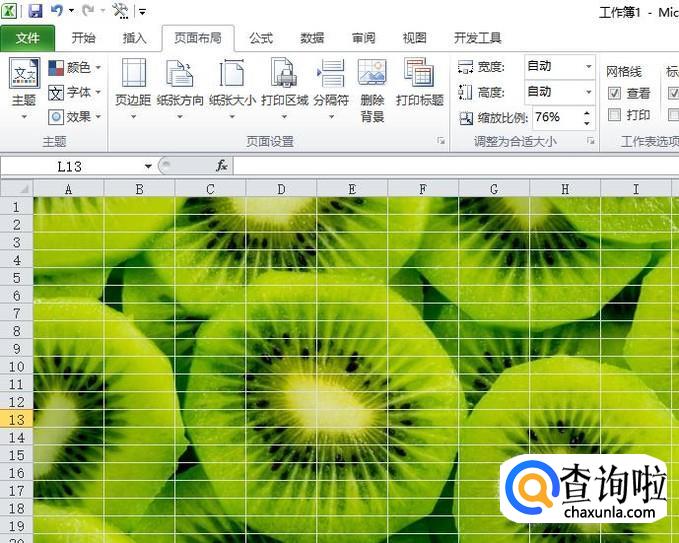Toggle the 网格线 打印 checkbox
This screenshot has width=679, height=543.
pyautogui.click(x=614, y=115)
